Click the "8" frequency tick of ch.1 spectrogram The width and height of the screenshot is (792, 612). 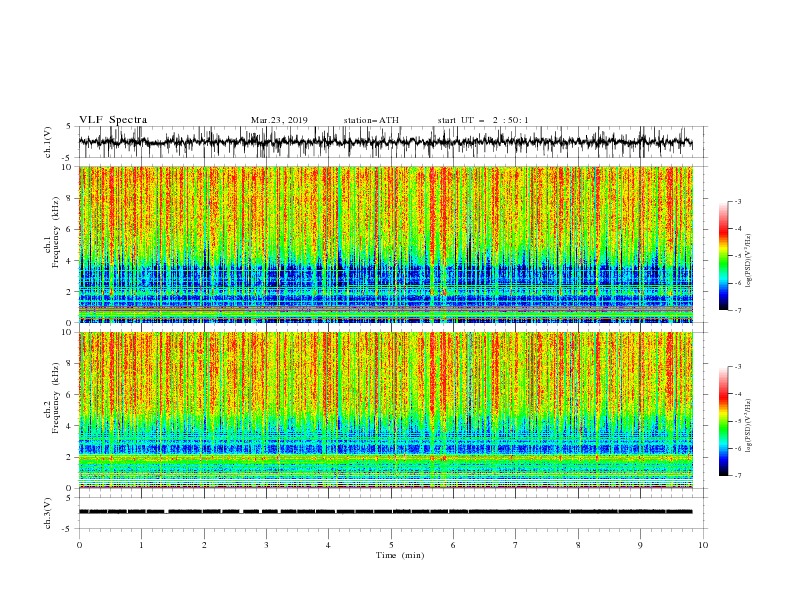point(70,198)
